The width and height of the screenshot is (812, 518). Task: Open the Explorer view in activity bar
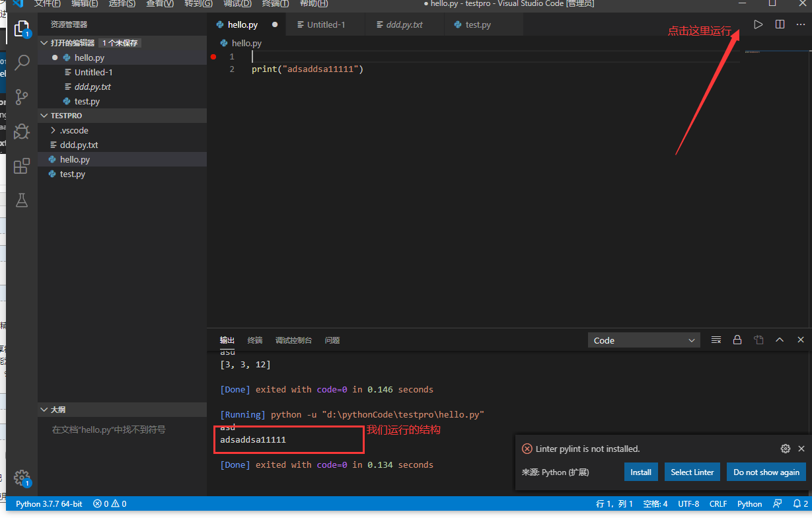tap(22, 28)
